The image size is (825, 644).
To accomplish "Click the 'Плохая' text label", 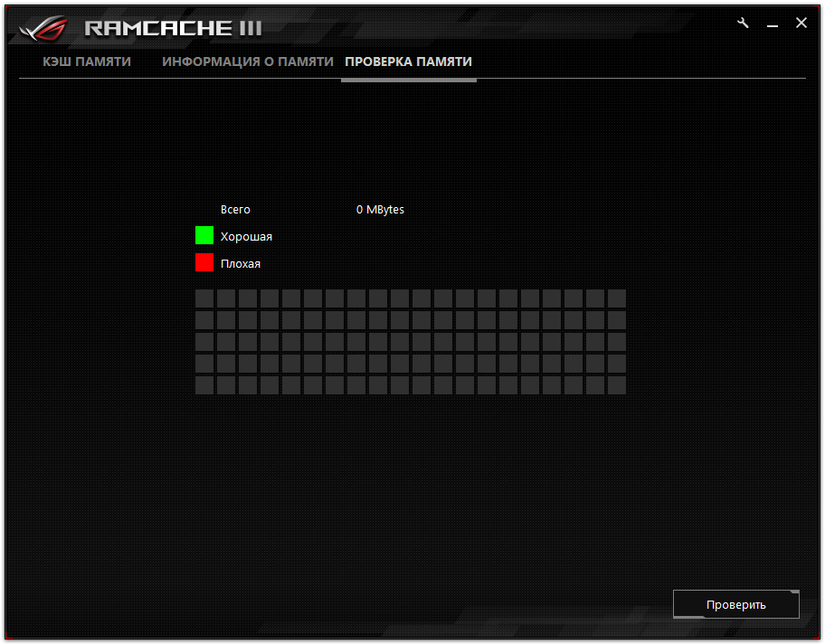I will [x=240, y=263].
